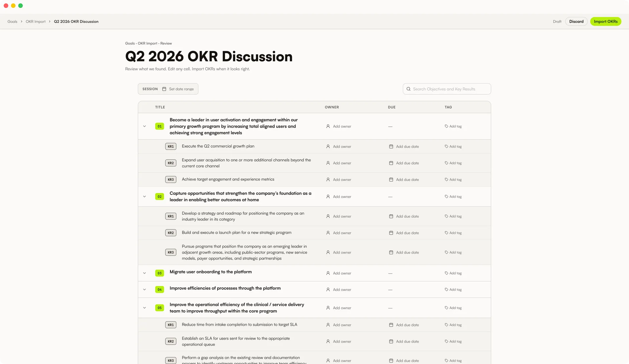Click the green 05 objective badge

pyautogui.click(x=160, y=308)
